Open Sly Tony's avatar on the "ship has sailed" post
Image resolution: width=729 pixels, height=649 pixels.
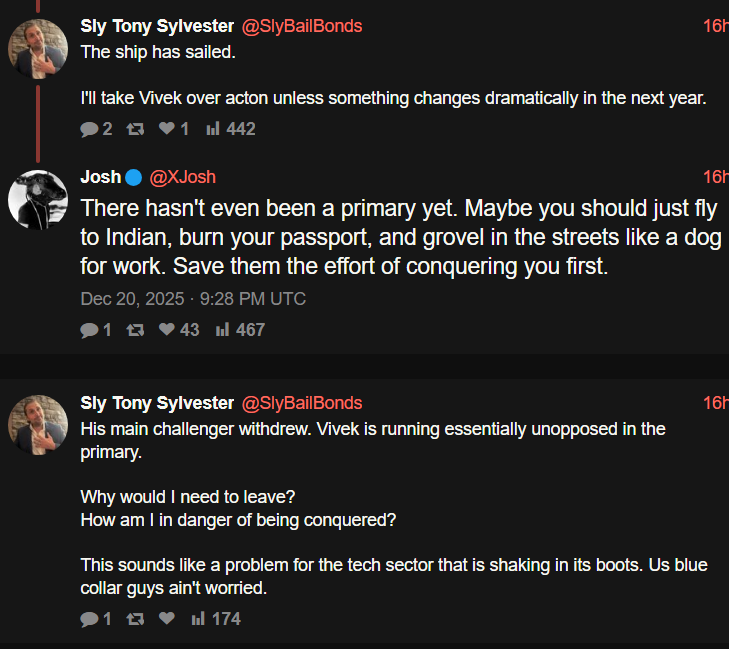[x=38, y=48]
